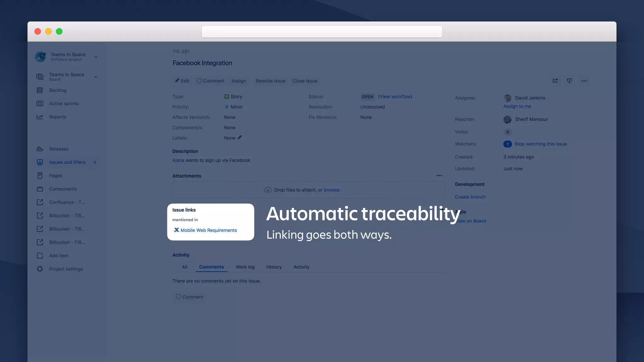
Task: Open the Confluence - T... shortcut icon
Action: (x=40, y=202)
